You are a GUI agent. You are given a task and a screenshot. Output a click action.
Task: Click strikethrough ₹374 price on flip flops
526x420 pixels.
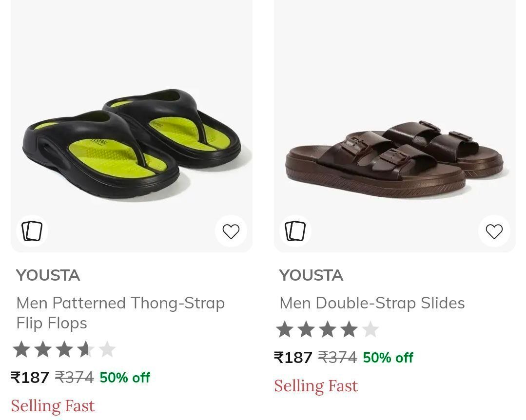pyautogui.click(x=74, y=378)
